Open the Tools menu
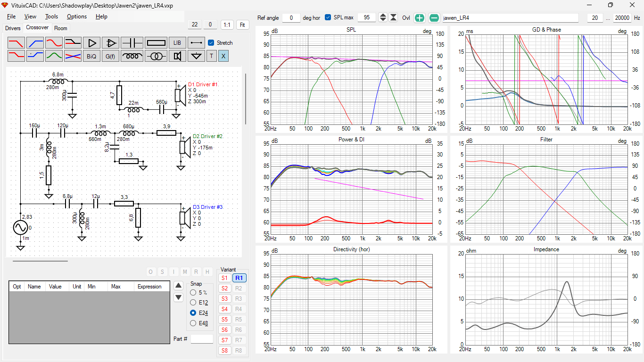Image resolution: width=644 pixels, height=362 pixels. pyautogui.click(x=51, y=16)
